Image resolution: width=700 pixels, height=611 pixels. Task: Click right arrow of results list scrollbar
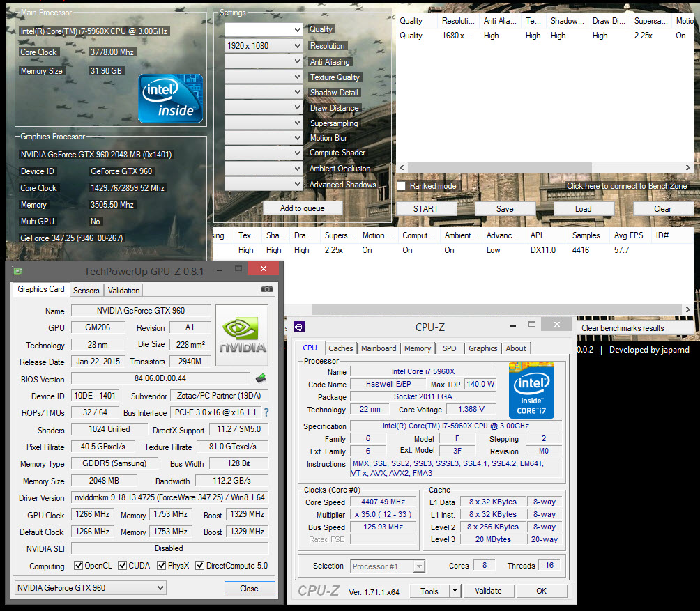pyautogui.click(x=688, y=309)
